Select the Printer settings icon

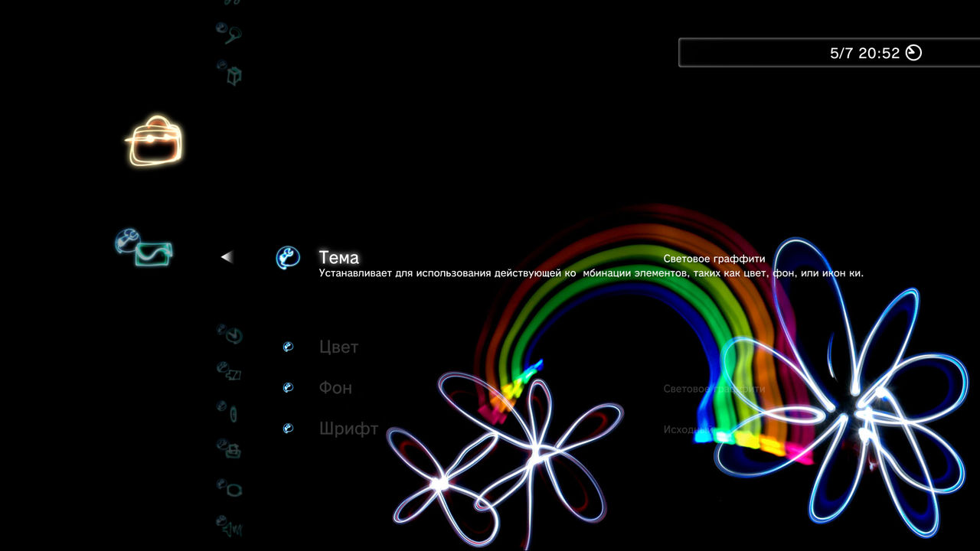pos(229,448)
